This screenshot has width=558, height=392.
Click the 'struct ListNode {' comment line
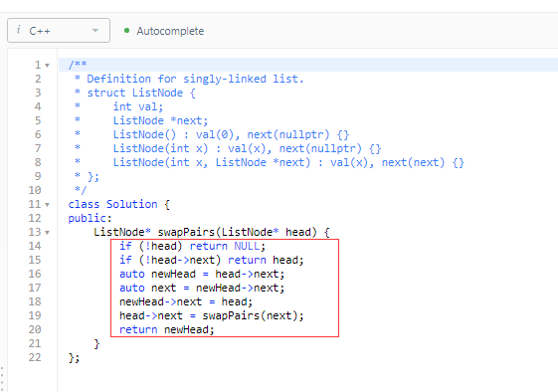tap(141, 93)
